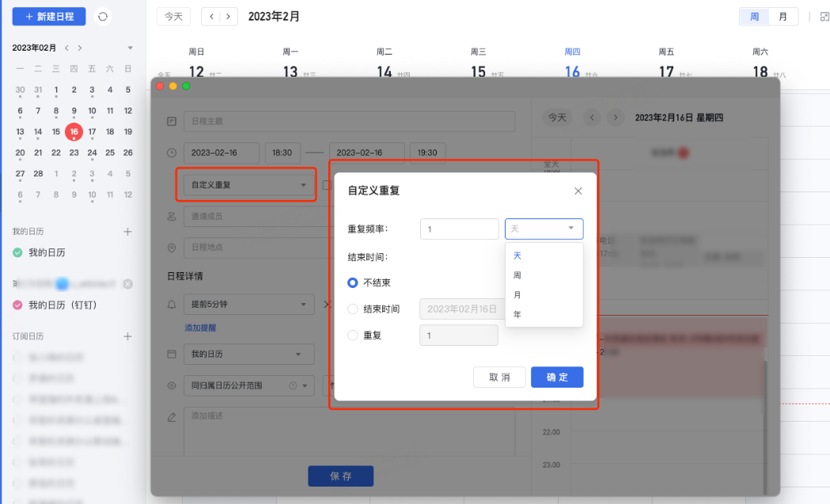This screenshot has width=830, height=504.
Task: Click the clock icon by the start date
Action: [x=172, y=153]
